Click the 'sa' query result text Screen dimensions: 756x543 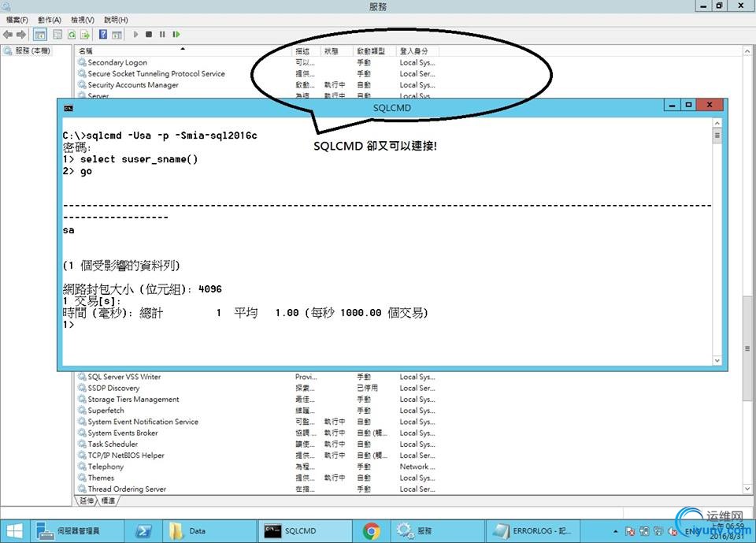pos(69,230)
